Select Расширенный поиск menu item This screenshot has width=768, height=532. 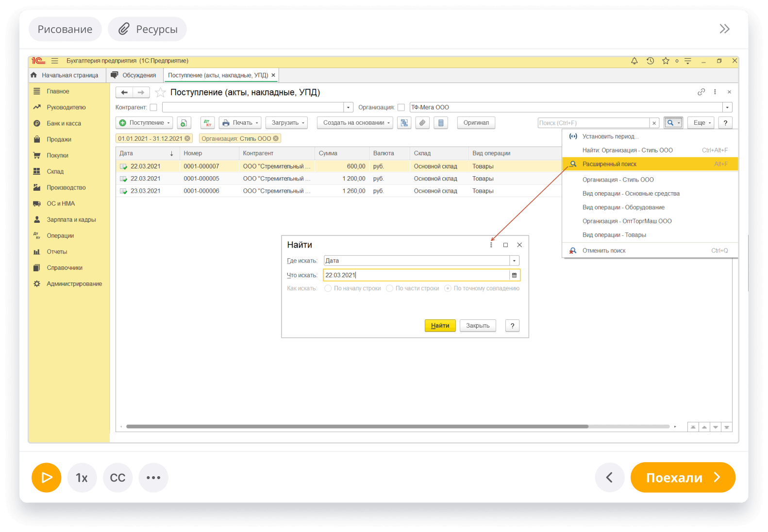[x=650, y=164]
